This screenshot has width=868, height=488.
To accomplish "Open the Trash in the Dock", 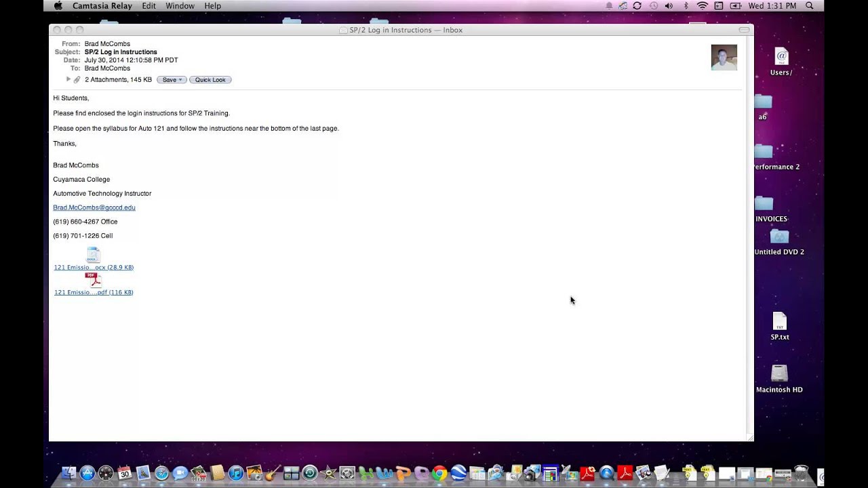I will (x=801, y=473).
